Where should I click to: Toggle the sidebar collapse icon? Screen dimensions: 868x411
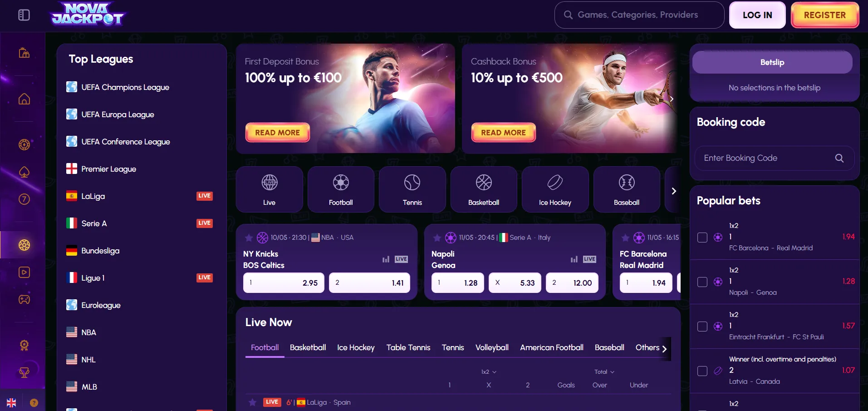[x=24, y=15]
